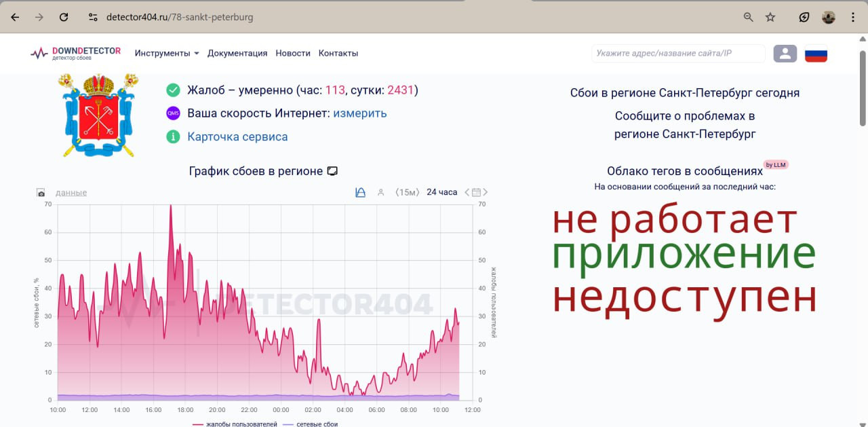Reload the page in browser
The image size is (868, 427).
click(x=64, y=17)
